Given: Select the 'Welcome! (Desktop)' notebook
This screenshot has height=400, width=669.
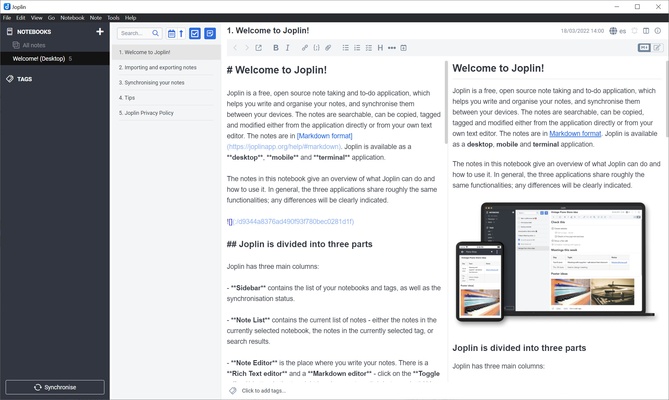Looking at the screenshot, I should point(55,58).
